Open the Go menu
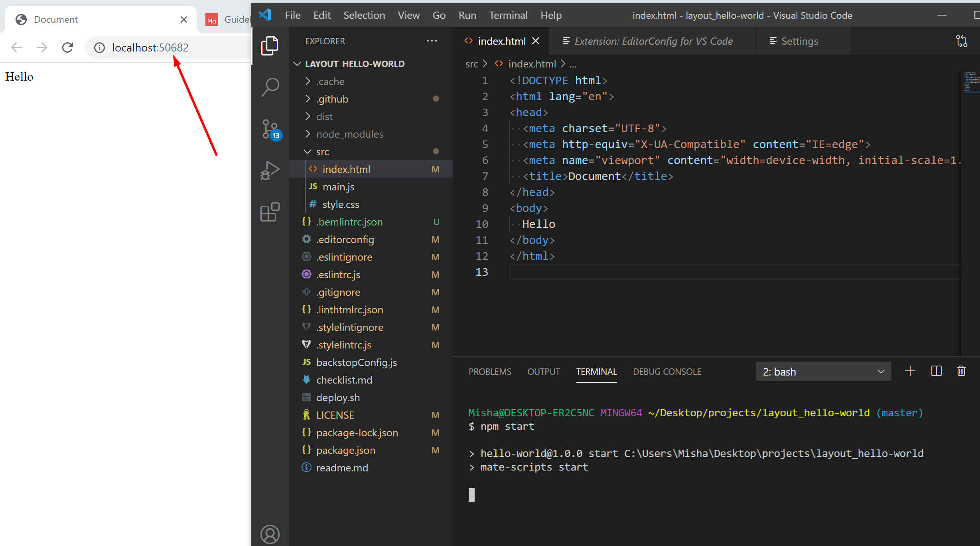Image resolution: width=980 pixels, height=546 pixels. pos(439,15)
